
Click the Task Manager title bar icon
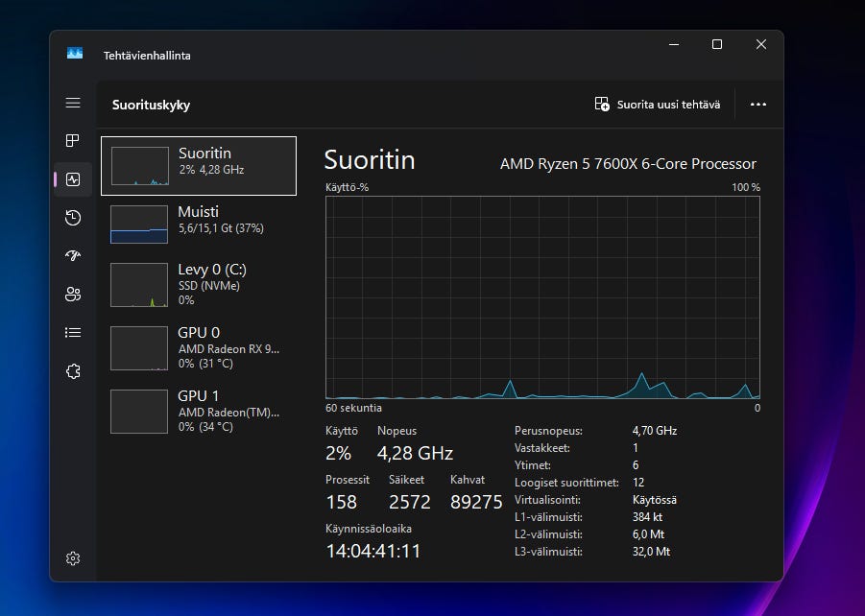[x=75, y=53]
